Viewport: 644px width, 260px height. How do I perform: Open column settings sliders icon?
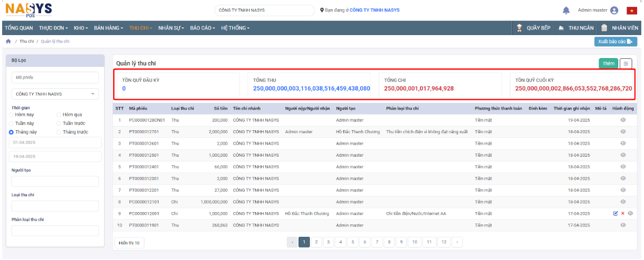coord(626,64)
